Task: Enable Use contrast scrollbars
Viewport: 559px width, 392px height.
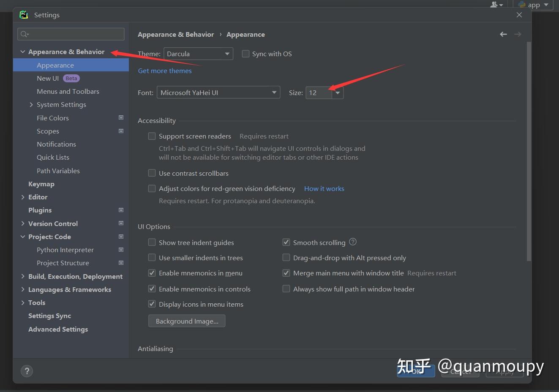Action: tap(152, 173)
